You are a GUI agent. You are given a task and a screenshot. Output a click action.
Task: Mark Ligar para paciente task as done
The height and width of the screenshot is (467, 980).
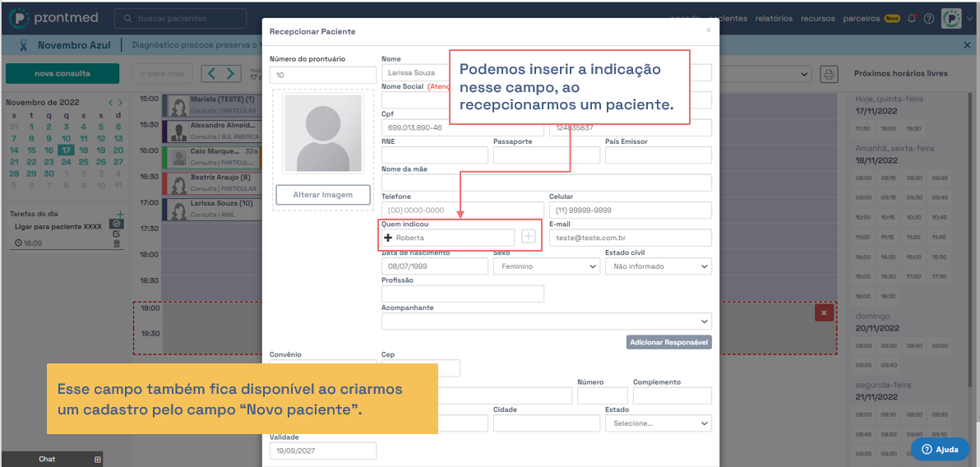(117, 224)
